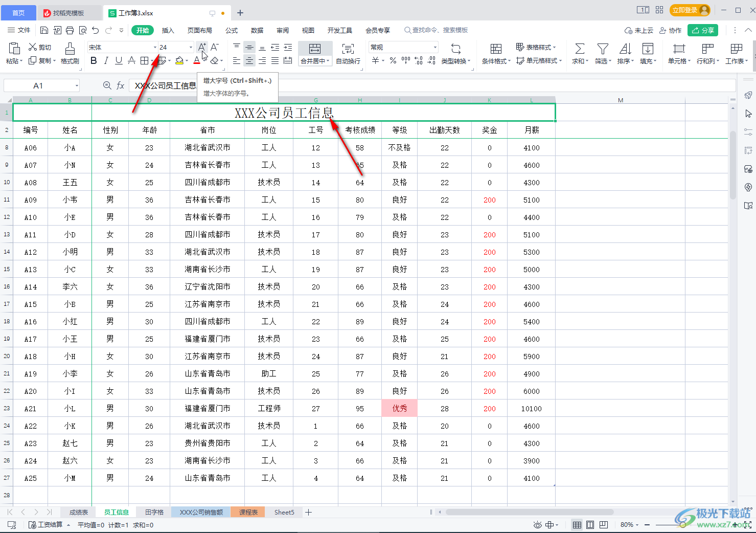Click the Login (立即登录) button
This screenshot has height=533, width=756.
(x=691, y=10)
